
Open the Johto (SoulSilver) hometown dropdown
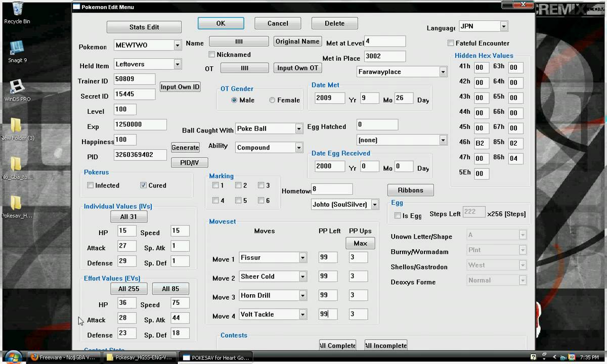[374, 204]
